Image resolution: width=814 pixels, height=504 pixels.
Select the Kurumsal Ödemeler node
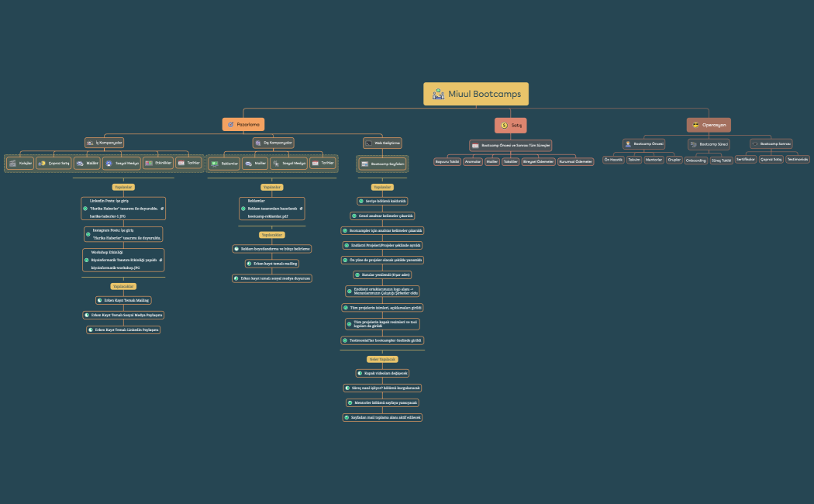point(574,162)
